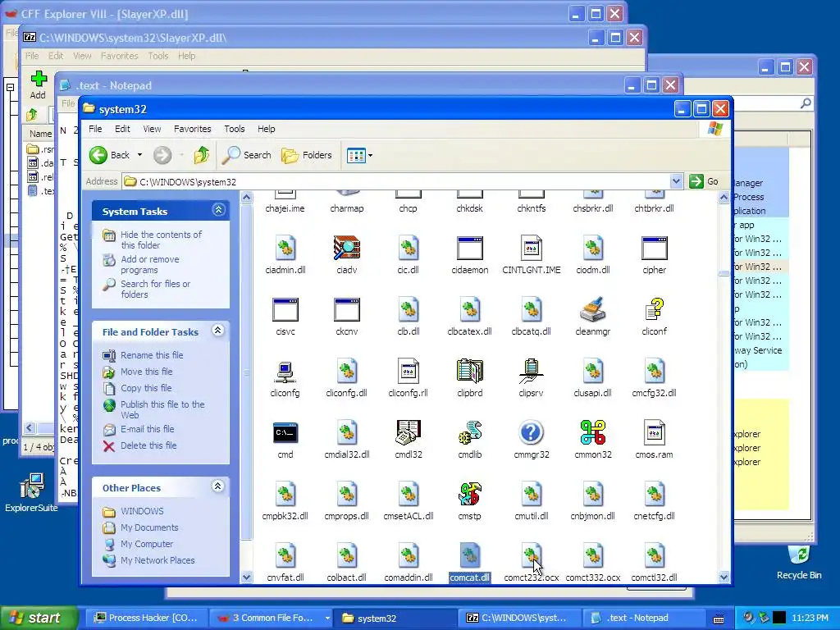This screenshot has height=630, width=840.
Task: Switch to Process Hacker taskbar button
Action: tap(148, 618)
